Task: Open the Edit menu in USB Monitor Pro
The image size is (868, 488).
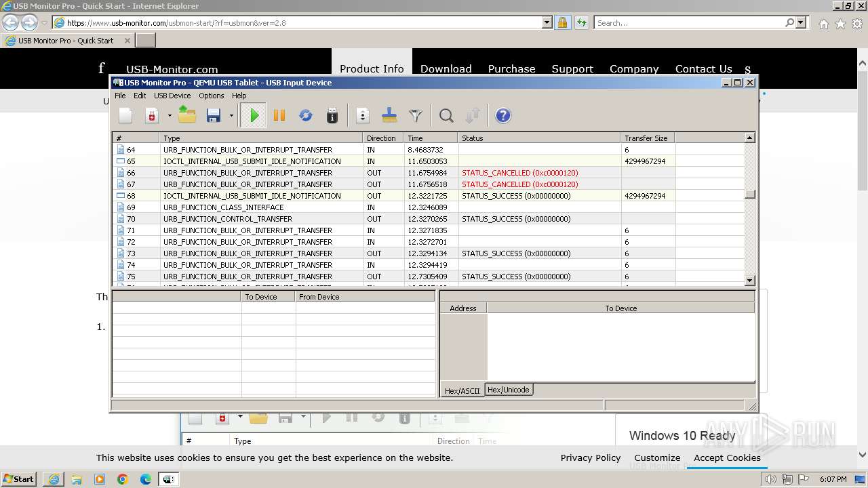Action: pos(140,96)
